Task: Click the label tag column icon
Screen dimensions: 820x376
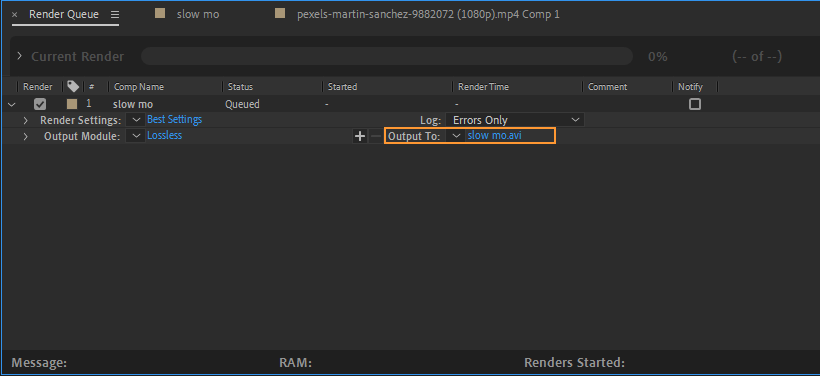Action: click(73, 86)
